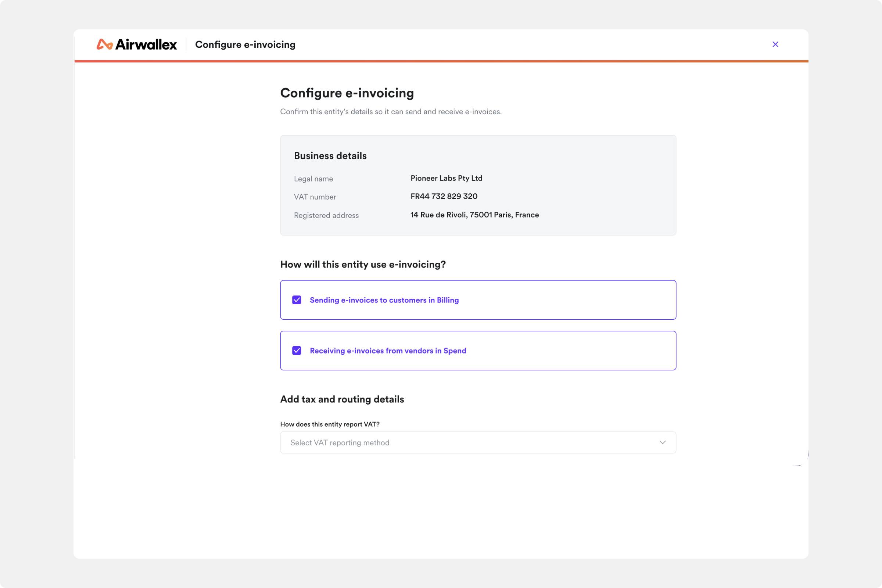
Task: Select the VAT number FR44 732 829 320
Action: tap(444, 196)
